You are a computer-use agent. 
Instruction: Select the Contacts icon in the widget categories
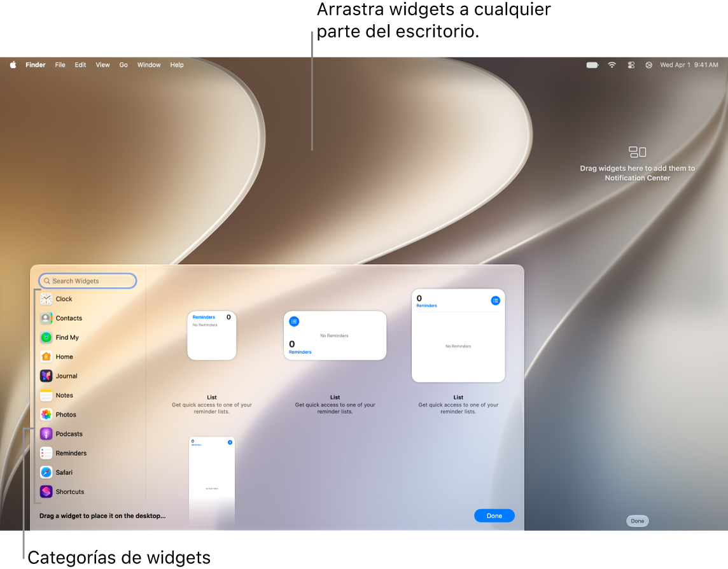tap(46, 318)
